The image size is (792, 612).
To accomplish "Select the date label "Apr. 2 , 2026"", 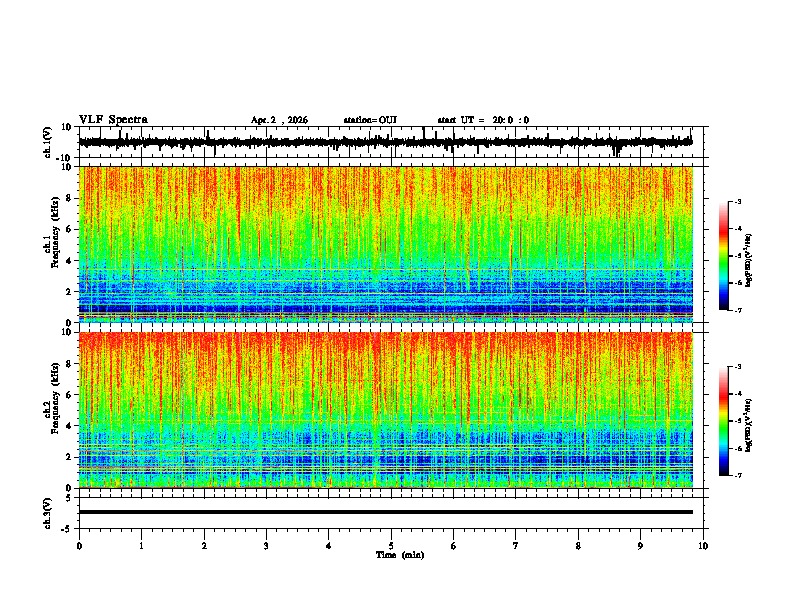I will tap(279, 120).
